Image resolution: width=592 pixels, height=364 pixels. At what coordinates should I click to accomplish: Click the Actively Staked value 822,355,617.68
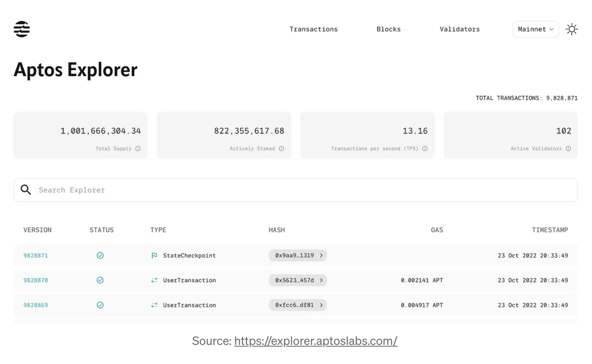249,131
